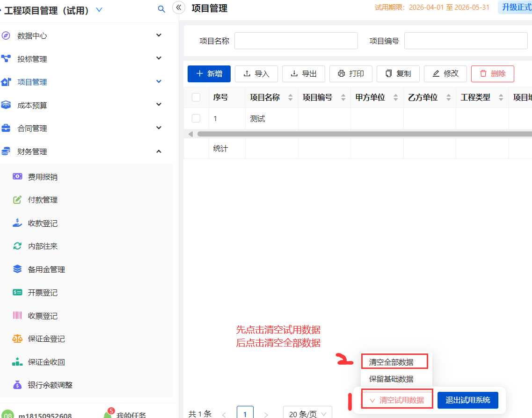This screenshot has width=532, height=418.
Task: Click the 投标管理 icon
Action: 6,58
